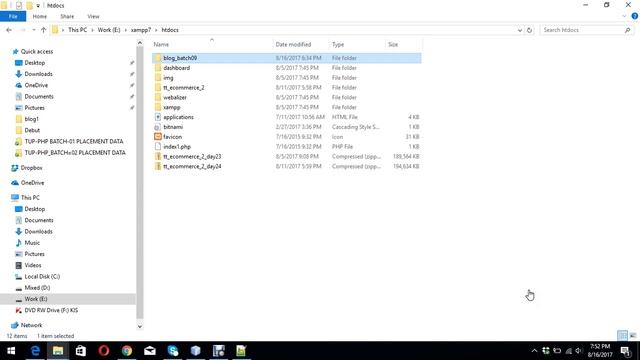Image resolution: width=640 pixels, height=360 pixels.
Task: Open recent locations dropdown arrow
Action: click(x=33, y=30)
